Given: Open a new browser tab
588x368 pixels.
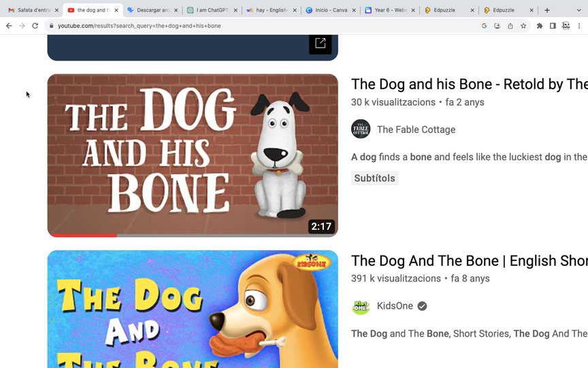Looking at the screenshot, I should coord(547,10).
